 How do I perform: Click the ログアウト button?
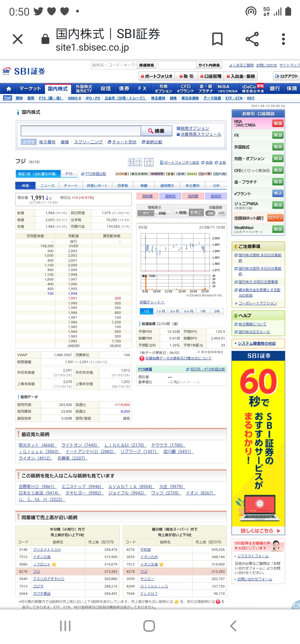click(286, 76)
